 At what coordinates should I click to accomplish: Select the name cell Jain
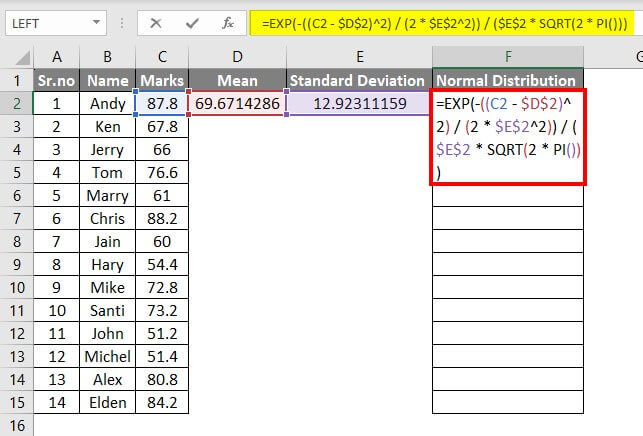[x=107, y=241]
